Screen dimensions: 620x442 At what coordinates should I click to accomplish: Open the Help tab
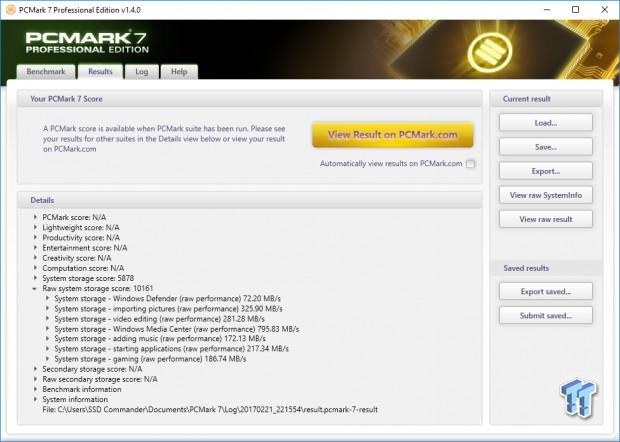[179, 72]
